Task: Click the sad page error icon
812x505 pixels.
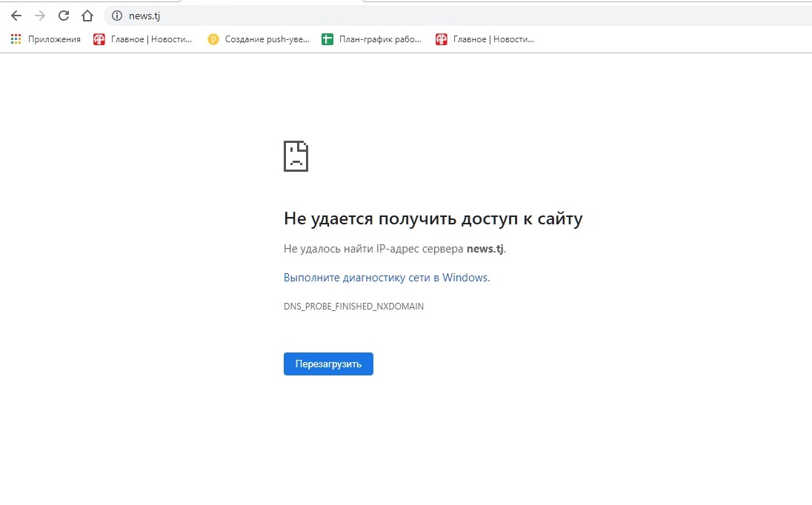Action: tap(296, 156)
